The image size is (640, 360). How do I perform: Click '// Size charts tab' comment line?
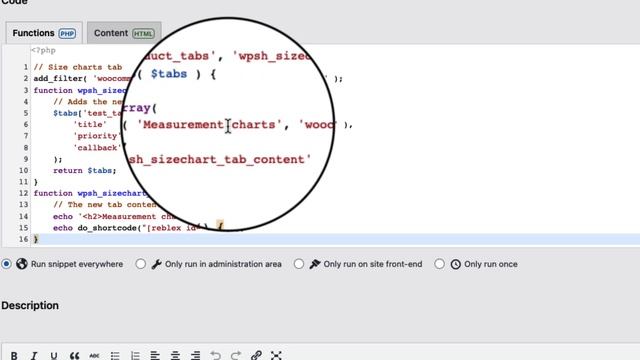coord(78,67)
